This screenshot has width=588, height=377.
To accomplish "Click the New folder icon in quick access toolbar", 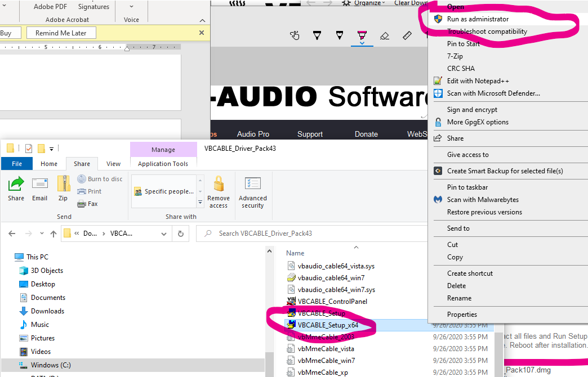I will (41, 149).
